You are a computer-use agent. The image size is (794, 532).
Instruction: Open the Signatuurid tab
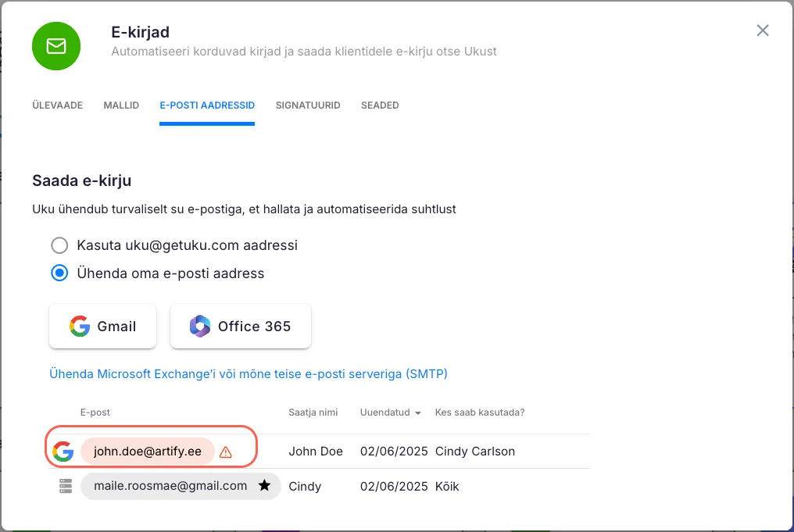click(308, 105)
